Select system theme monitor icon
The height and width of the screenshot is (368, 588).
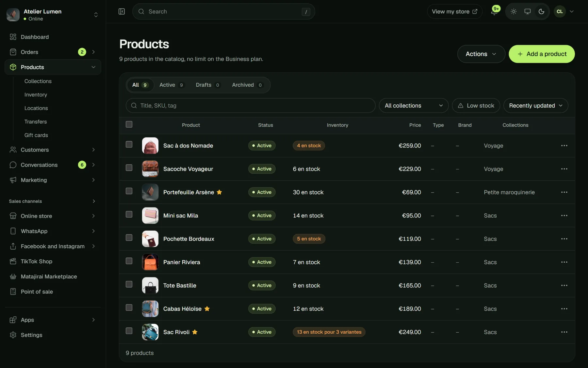point(527,11)
